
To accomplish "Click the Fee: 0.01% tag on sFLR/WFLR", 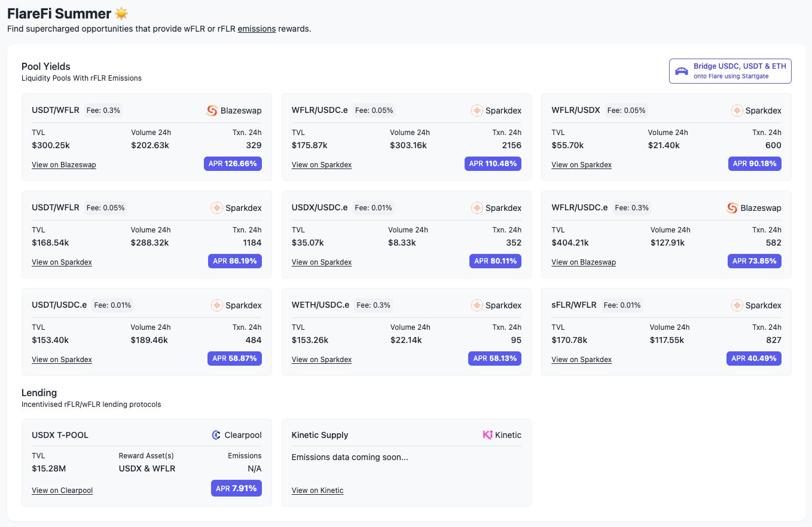I will coord(622,305).
